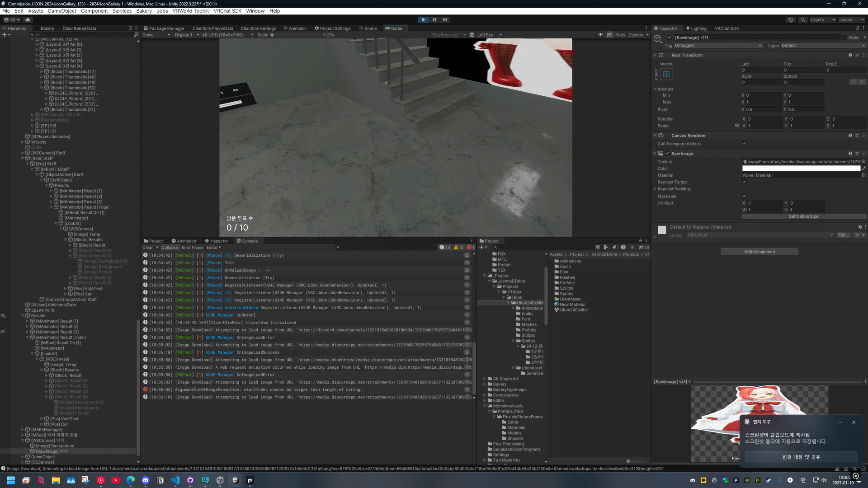Open the Left Eye dropdown
The width and height of the screenshot is (868, 488).
(x=490, y=35)
